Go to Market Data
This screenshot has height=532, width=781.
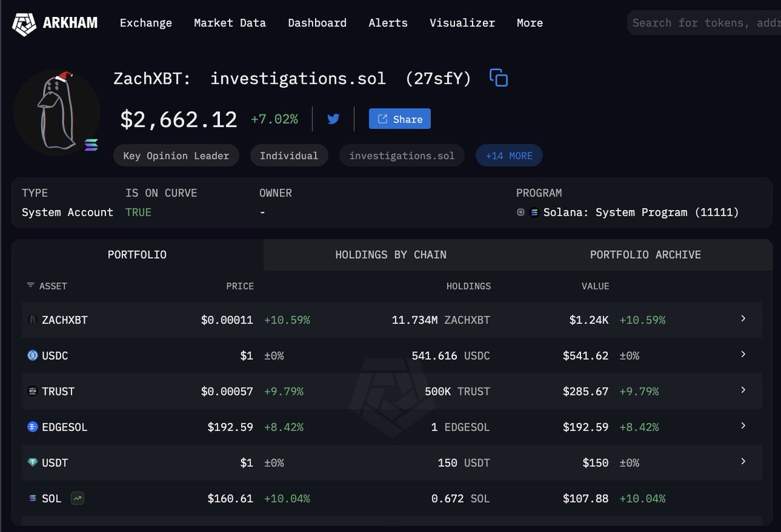point(230,23)
